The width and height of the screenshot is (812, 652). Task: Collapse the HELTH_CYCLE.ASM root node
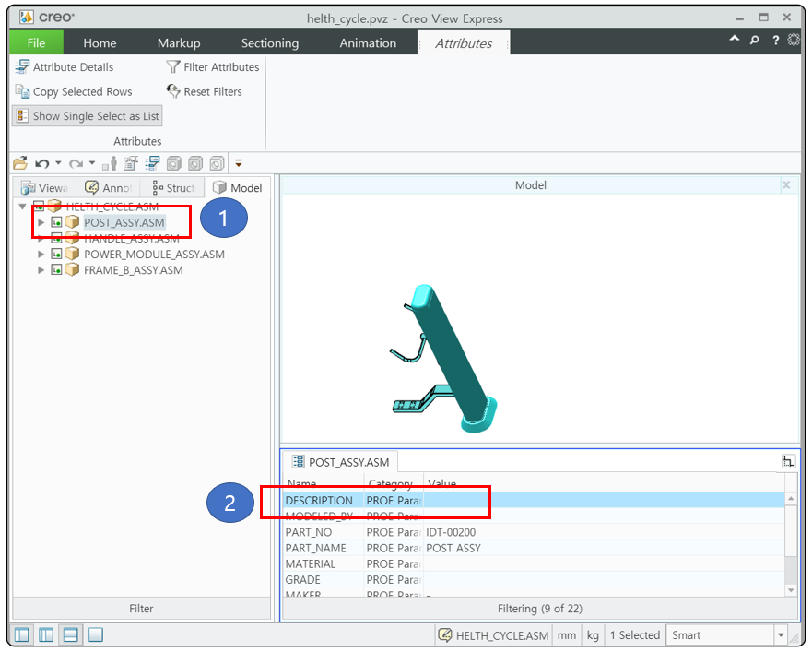[x=22, y=207]
